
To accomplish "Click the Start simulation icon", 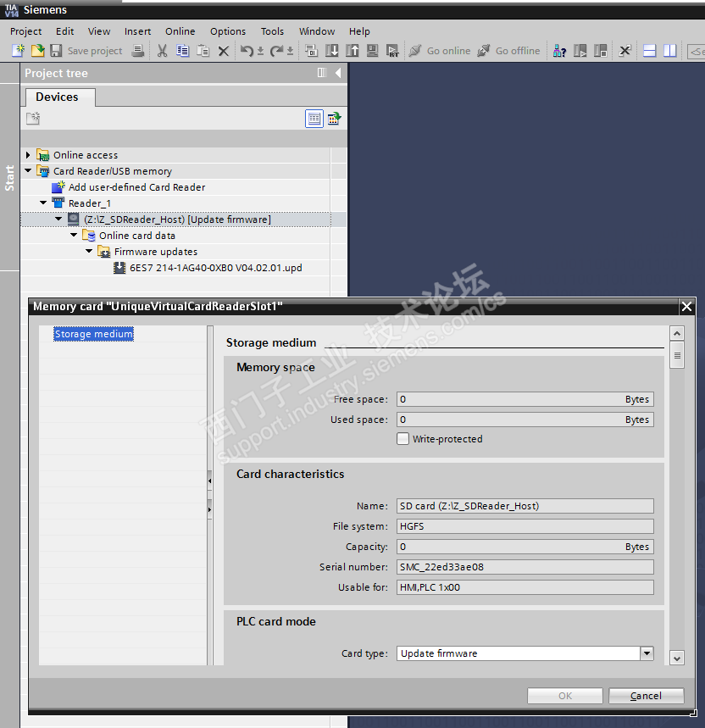I will 372,51.
